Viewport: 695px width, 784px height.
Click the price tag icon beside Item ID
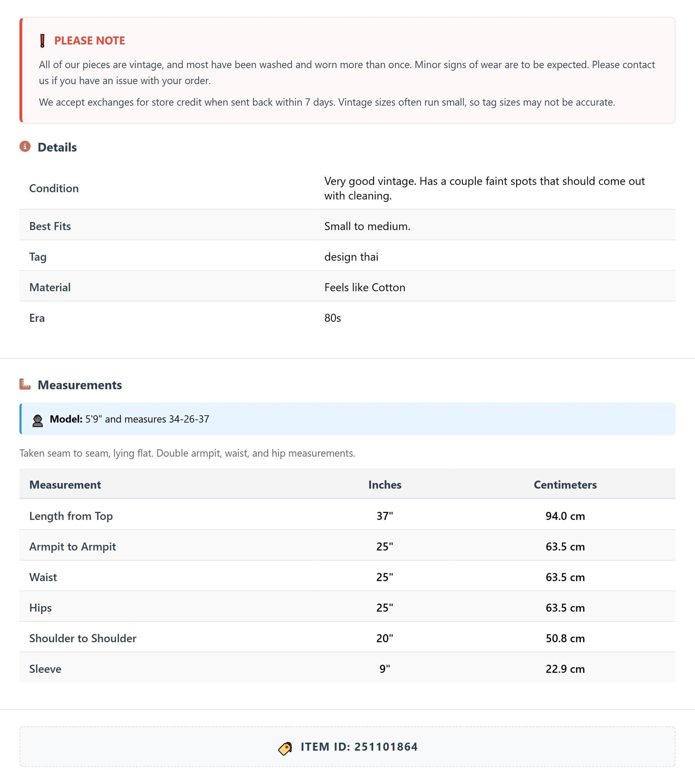pyautogui.click(x=285, y=748)
